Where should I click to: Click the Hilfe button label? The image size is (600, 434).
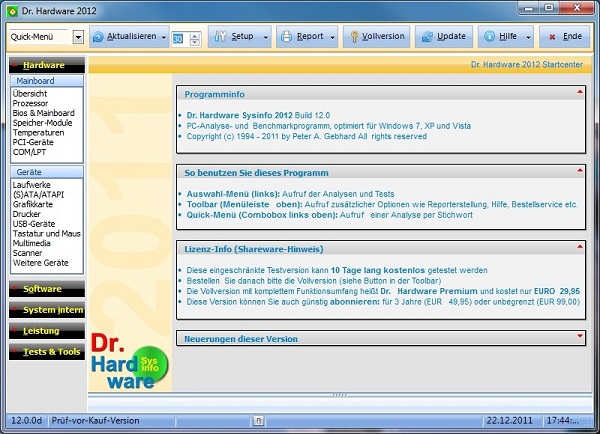508,36
